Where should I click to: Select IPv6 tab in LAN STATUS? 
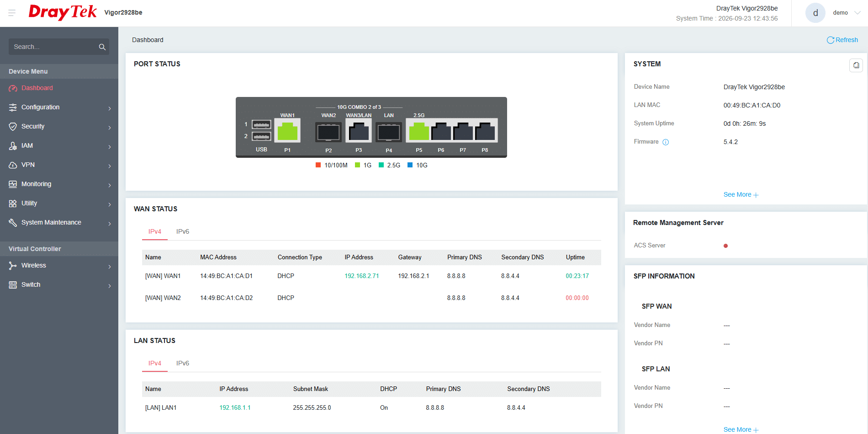point(183,364)
